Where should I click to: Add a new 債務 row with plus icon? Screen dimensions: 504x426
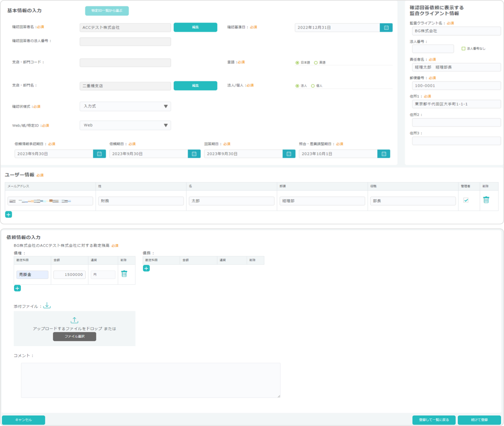point(146,268)
